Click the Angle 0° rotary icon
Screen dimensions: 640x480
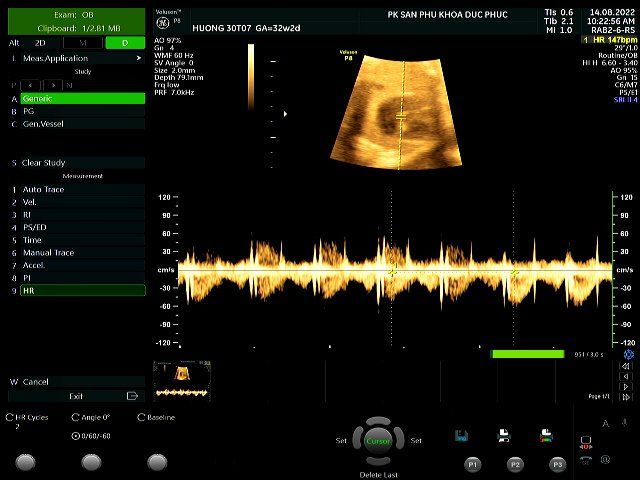click(76, 417)
